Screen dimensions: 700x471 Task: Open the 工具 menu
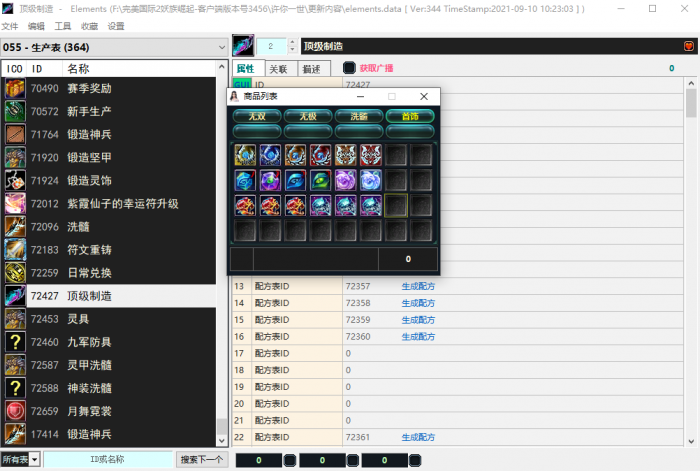63,26
